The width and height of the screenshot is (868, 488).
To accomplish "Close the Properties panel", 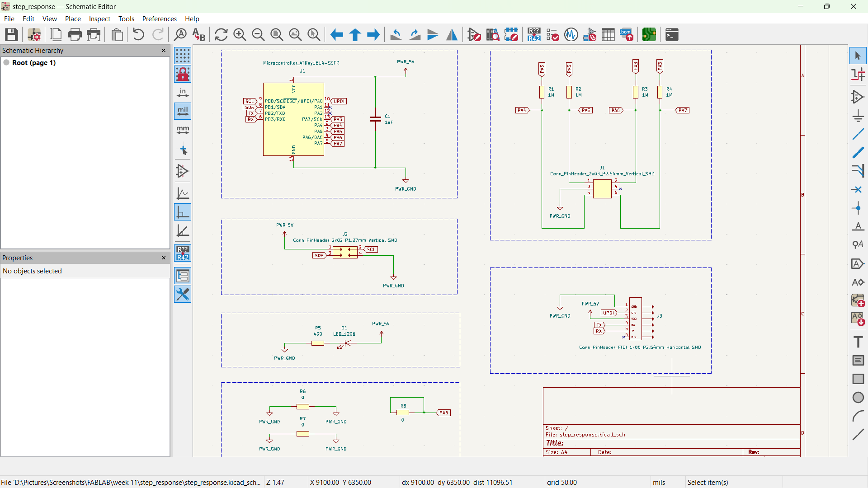I will pyautogui.click(x=164, y=258).
